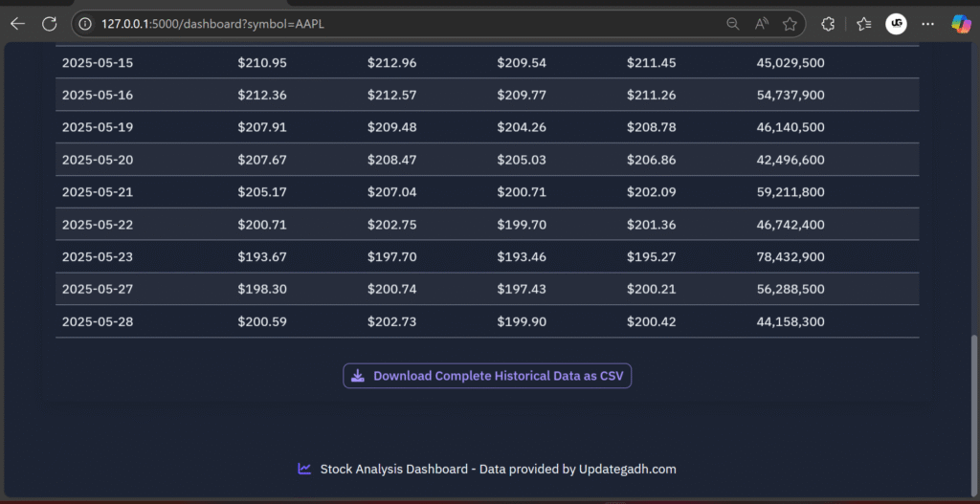Select the date cell 2025-05-19
This screenshot has width=980, height=504.
pyautogui.click(x=98, y=127)
